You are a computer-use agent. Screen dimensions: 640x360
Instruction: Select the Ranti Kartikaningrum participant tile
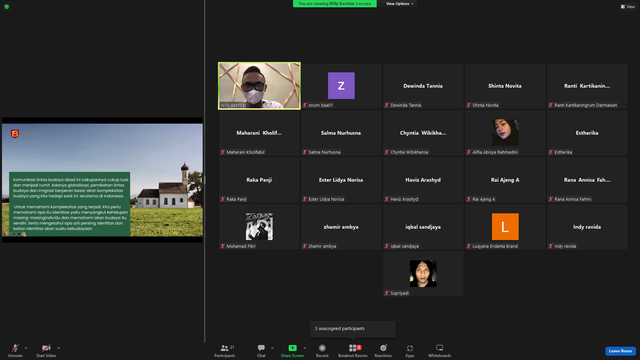[x=587, y=86]
